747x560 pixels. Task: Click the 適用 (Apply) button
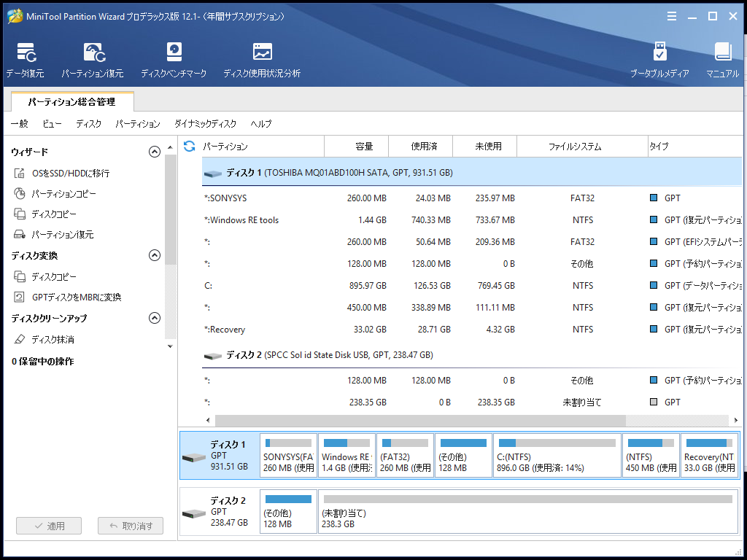[49, 526]
